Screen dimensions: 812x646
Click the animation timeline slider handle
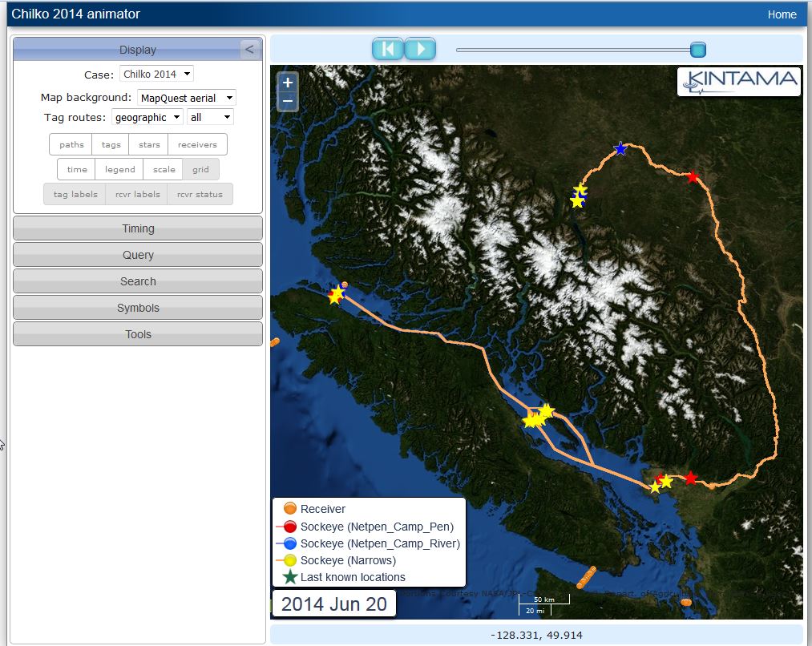point(697,50)
